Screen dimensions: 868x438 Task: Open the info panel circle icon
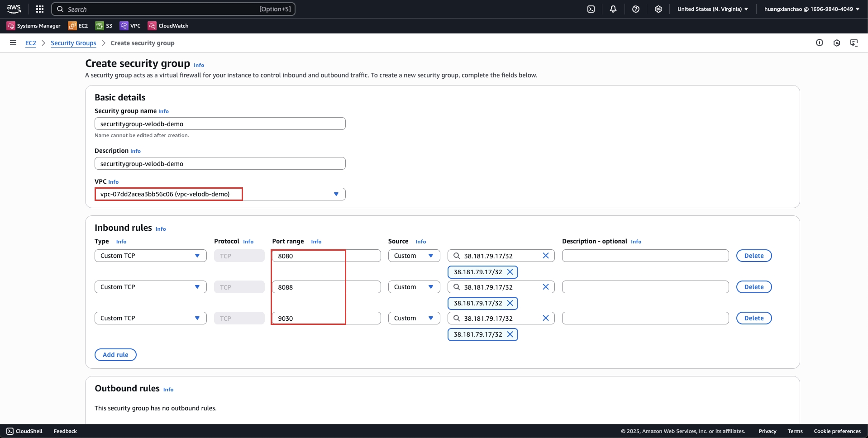click(x=820, y=43)
